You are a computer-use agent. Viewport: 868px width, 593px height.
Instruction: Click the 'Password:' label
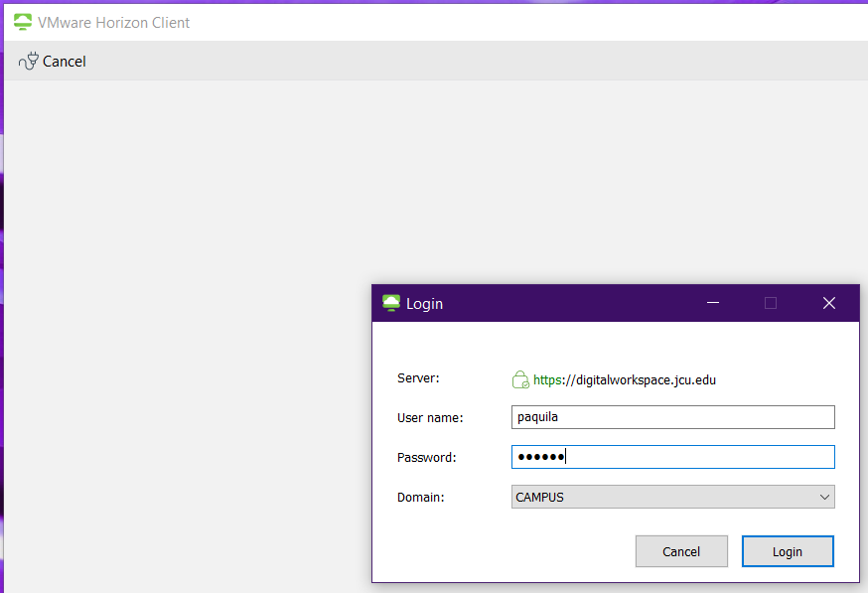click(x=426, y=457)
